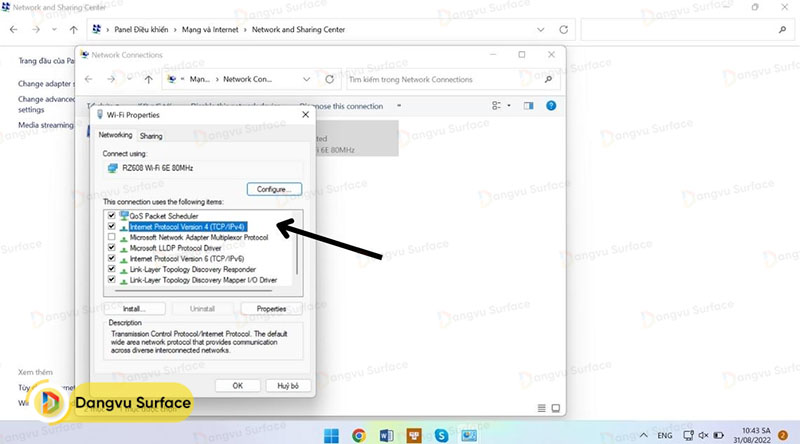The image size is (800, 444).
Task: Click the Network Connections search magnifier icon
Action: 548,80
